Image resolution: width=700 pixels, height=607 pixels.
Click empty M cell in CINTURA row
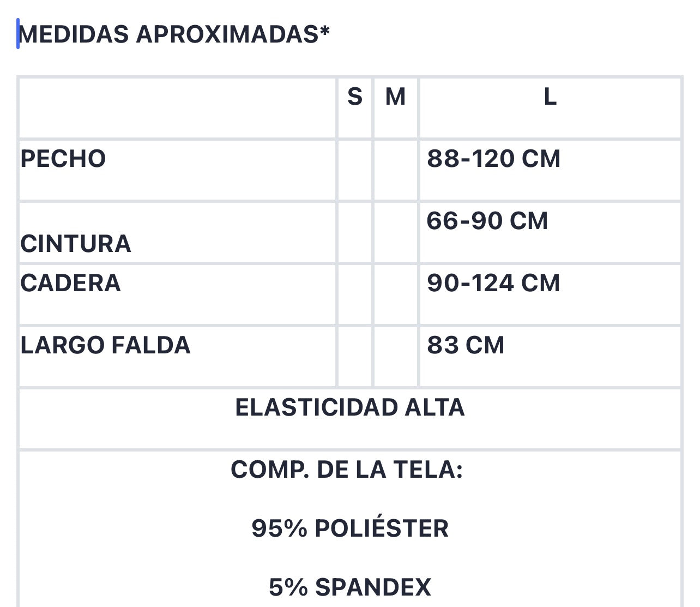tap(395, 232)
